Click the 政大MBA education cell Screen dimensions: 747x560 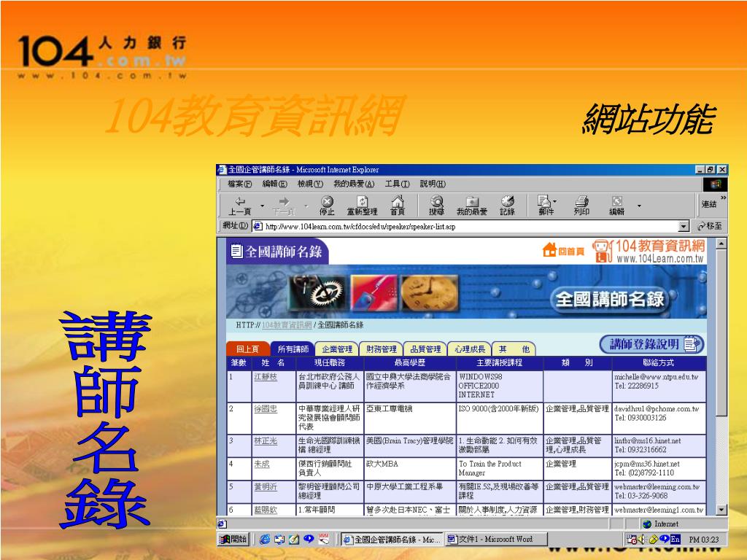click(410, 468)
